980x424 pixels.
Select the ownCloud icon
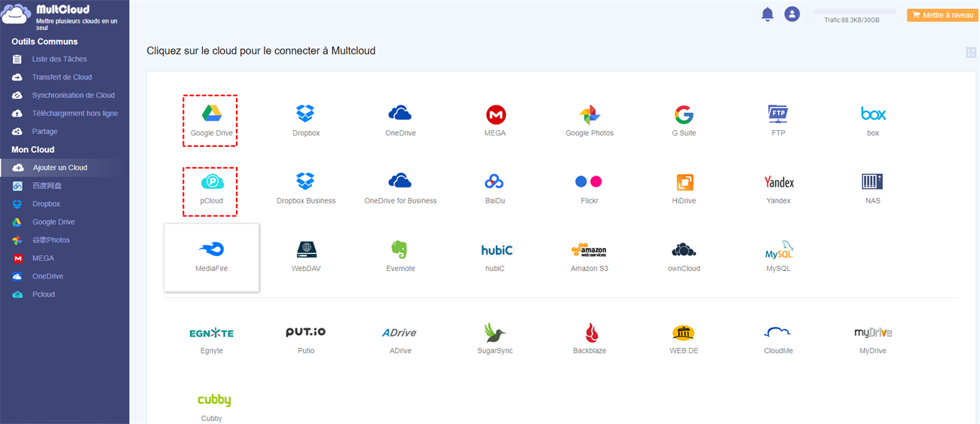coord(684,249)
